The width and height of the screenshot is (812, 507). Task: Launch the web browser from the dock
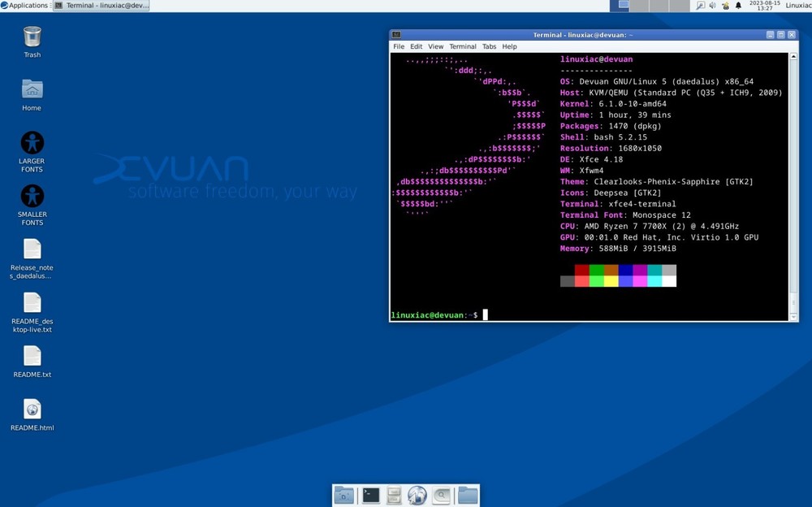tap(417, 495)
